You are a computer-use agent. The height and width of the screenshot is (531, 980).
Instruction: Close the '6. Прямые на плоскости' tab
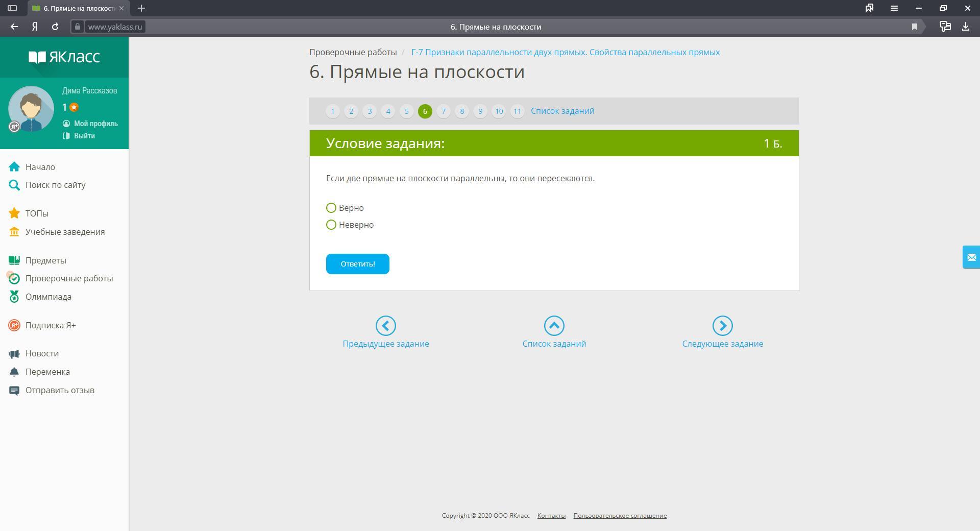click(121, 8)
